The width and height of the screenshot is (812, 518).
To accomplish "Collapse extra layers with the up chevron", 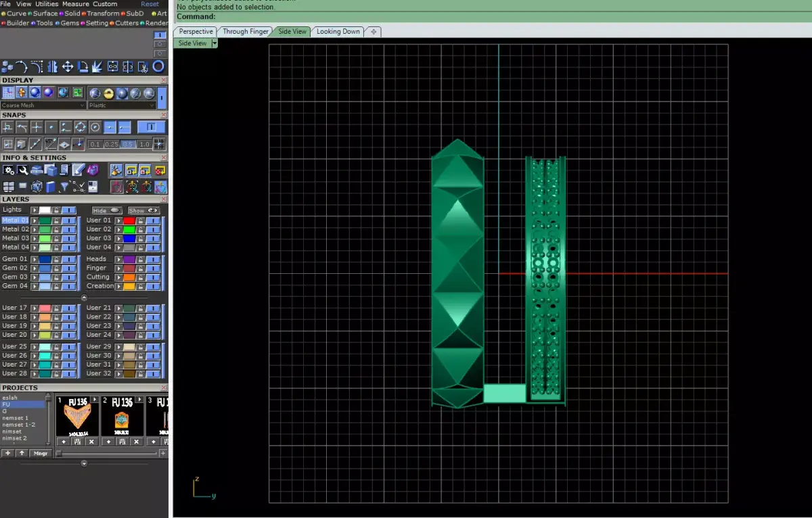I will pos(84,298).
